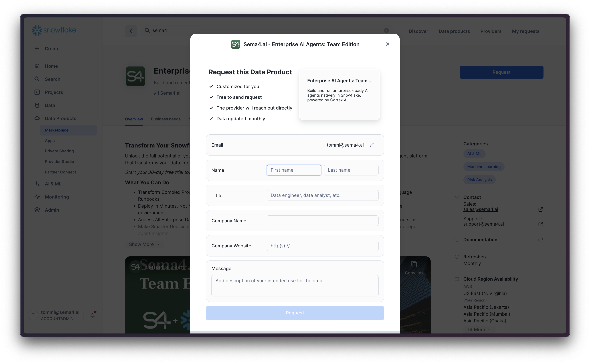Click the Company Website field
590x364 pixels.
coord(322,246)
